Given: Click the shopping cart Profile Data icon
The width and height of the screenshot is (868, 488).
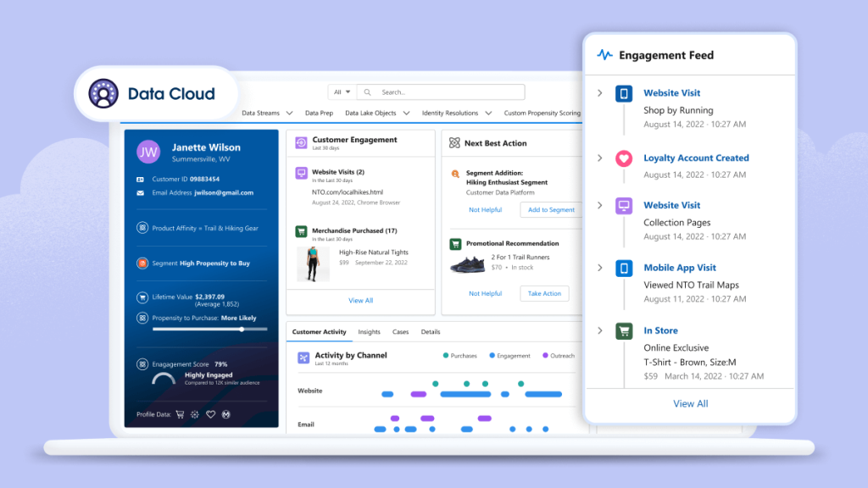Looking at the screenshot, I should tap(180, 414).
